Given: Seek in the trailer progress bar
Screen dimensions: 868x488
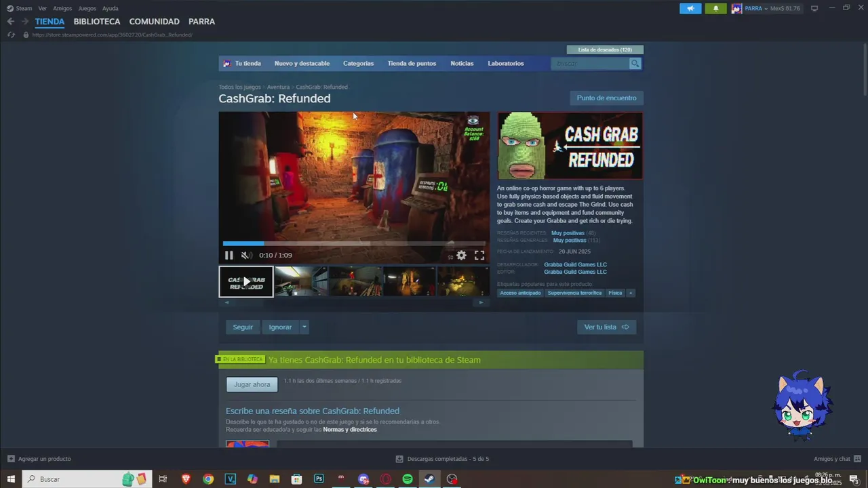Looking at the screenshot, I should point(354,243).
